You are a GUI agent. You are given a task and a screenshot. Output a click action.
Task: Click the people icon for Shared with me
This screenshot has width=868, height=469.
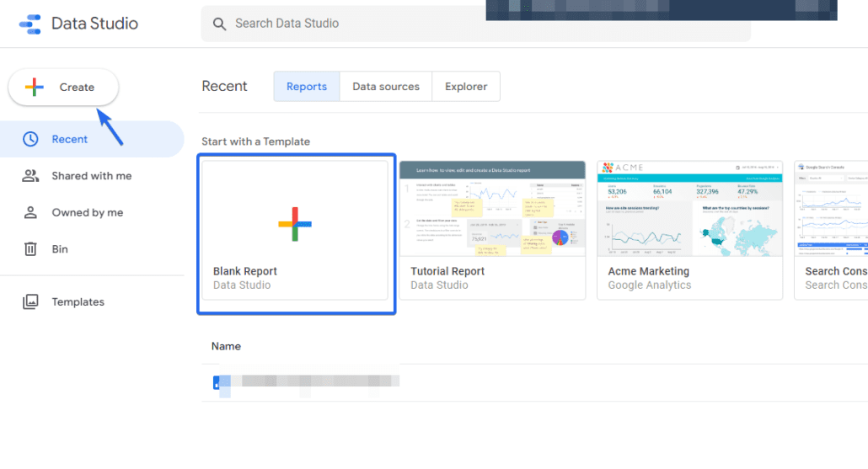click(x=30, y=176)
